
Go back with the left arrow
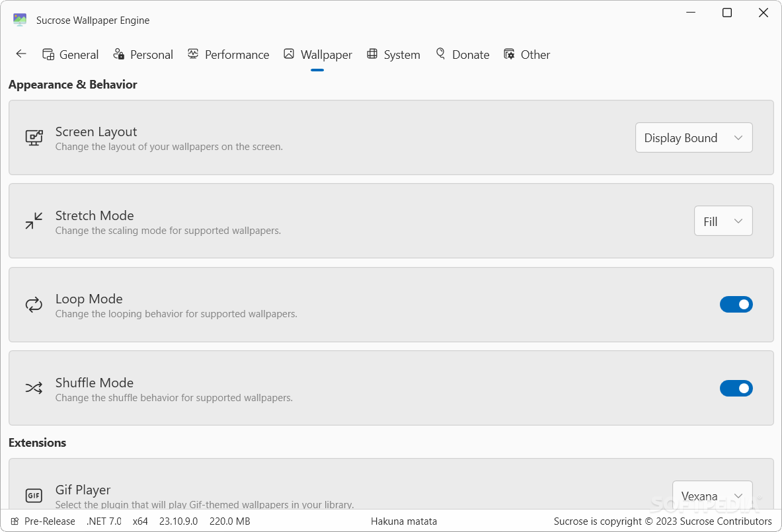click(21, 54)
